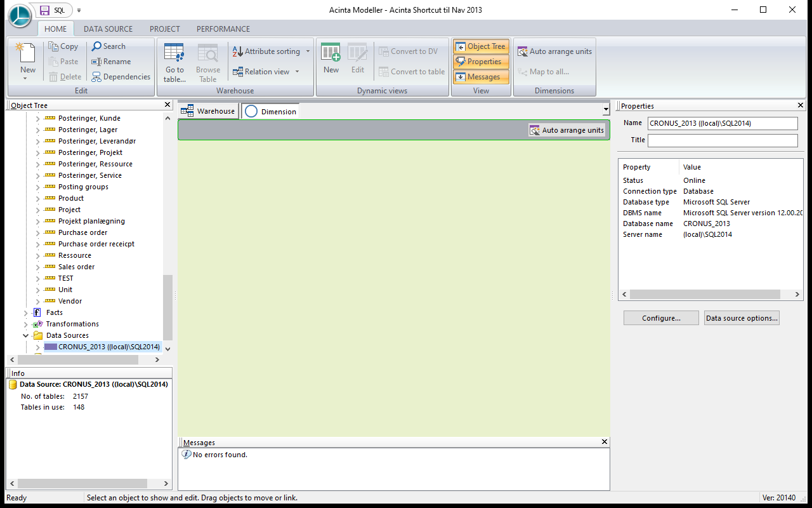Open the Attribute sorting dropdown arrow

point(308,51)
